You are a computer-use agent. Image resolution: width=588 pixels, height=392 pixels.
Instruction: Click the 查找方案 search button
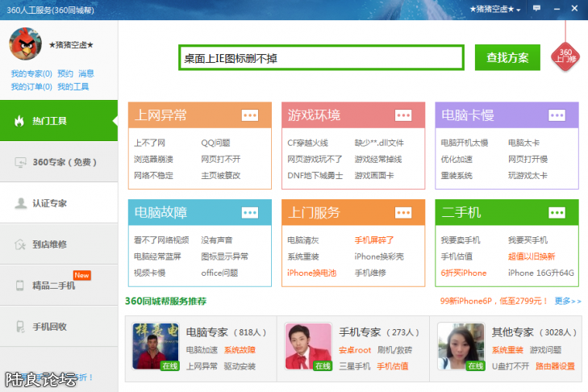click(x=507, y=57)
